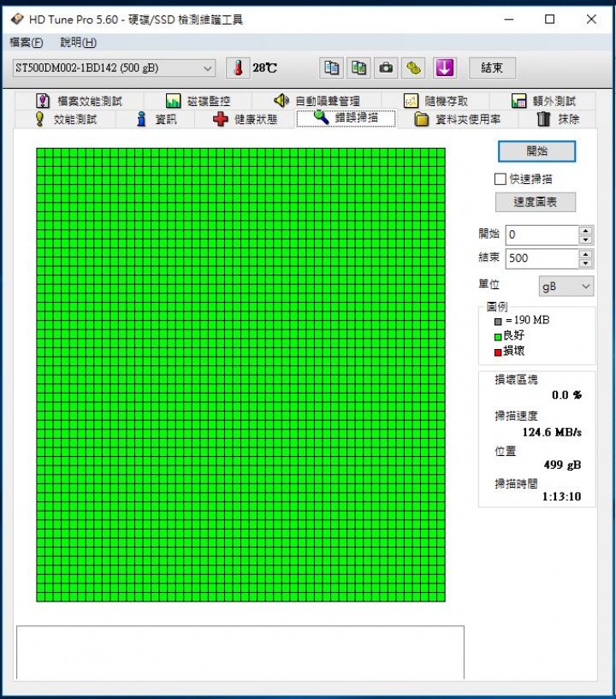Screen dimensions: 616x699
Task: Click the 0.0 % damaged blocks value
Action: pos(566,395)
